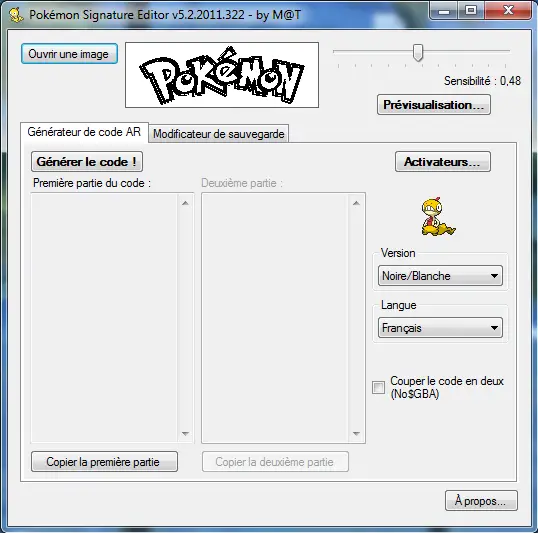Enable Couper le code en deux checkbox
This screenshot has width=538, height=533.
(378, 387)
